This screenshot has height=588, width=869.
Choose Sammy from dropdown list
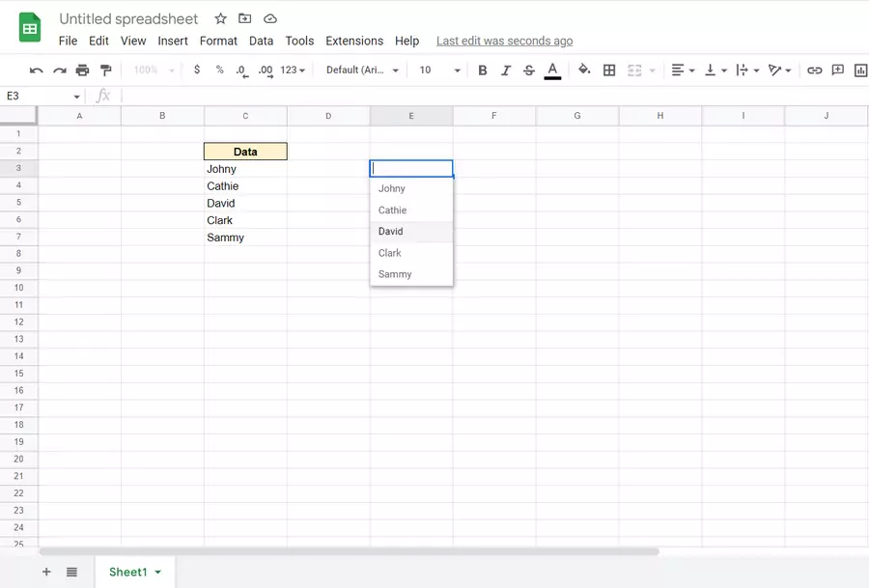(x=411, y=274)
